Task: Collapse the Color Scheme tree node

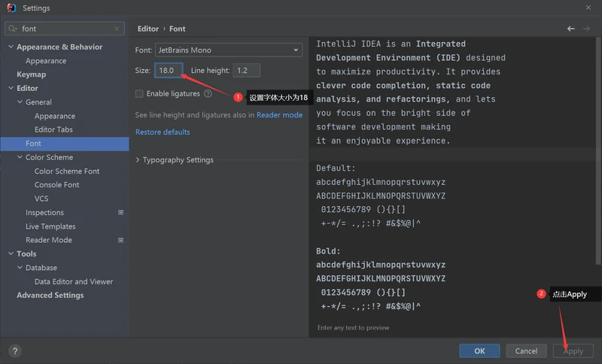Action: 19,157
